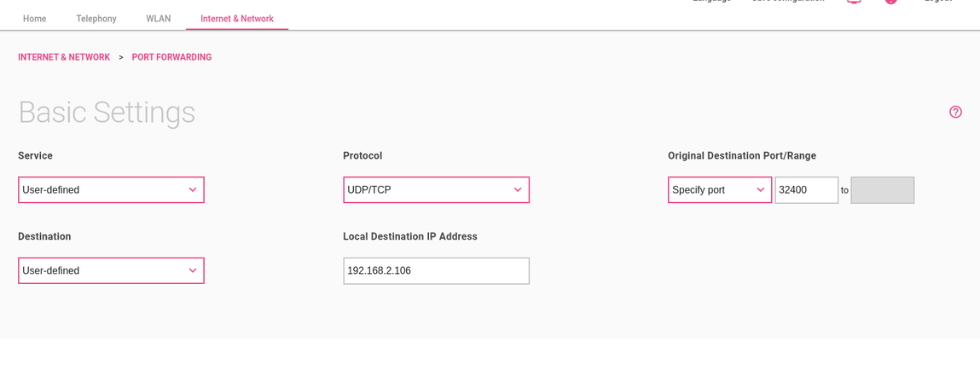The width and height of the screenshot is (980, 371).
Task: Go to the Telephony tab
Action: pos(96,19)
